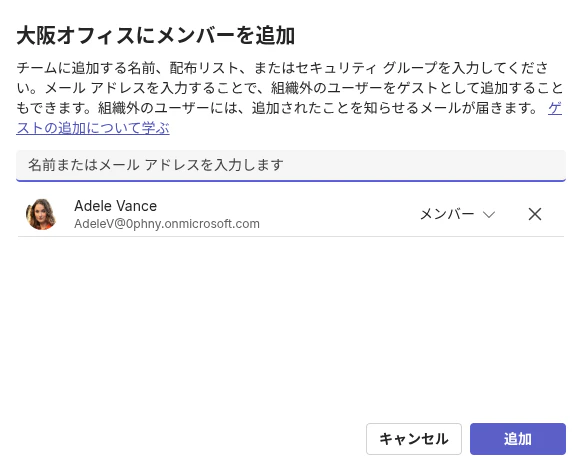Select the Adele Vance list row
572x457 pixels.
[x=291, y=214]
